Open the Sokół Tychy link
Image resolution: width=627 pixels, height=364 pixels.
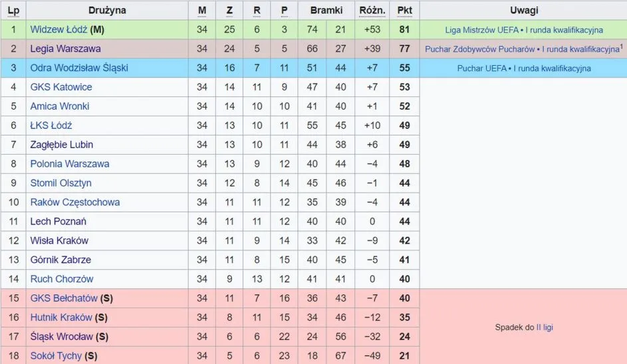(x=56, y=356)
